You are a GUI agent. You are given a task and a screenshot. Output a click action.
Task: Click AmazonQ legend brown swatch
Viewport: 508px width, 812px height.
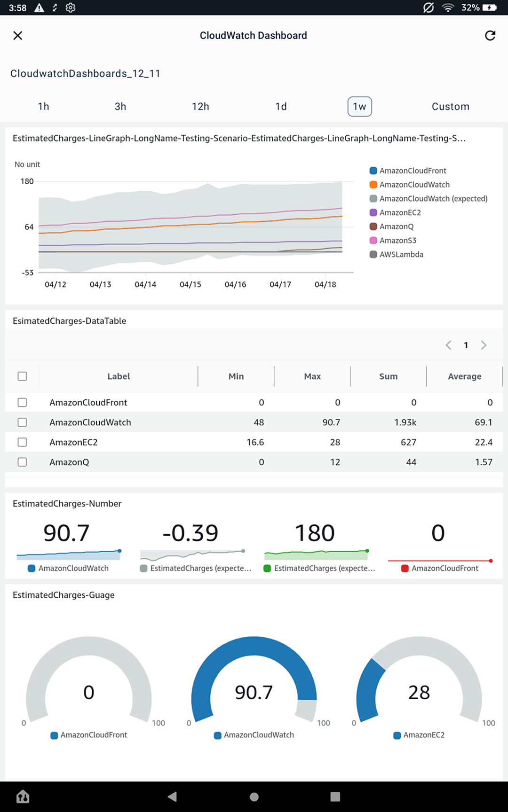(373, 226)
